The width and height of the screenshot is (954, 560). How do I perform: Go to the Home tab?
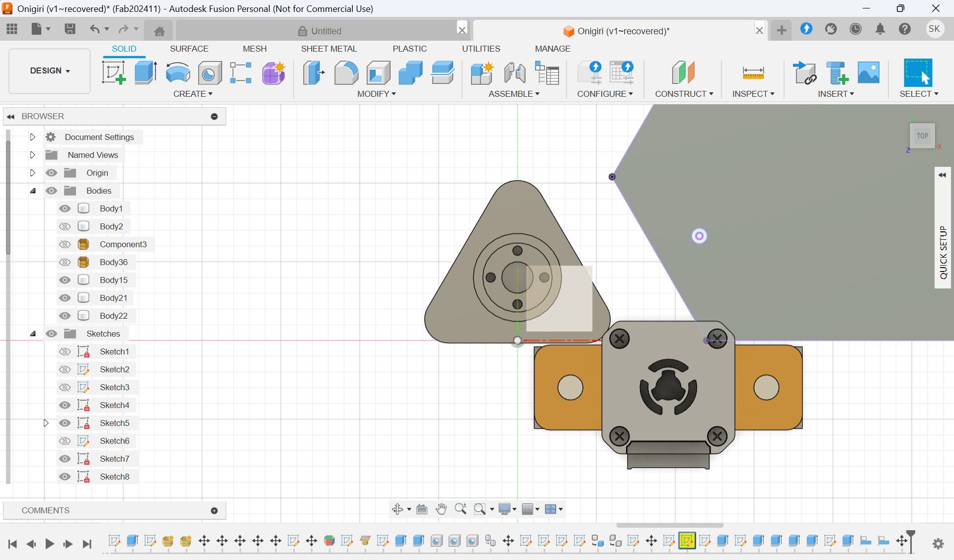point(159,31)
